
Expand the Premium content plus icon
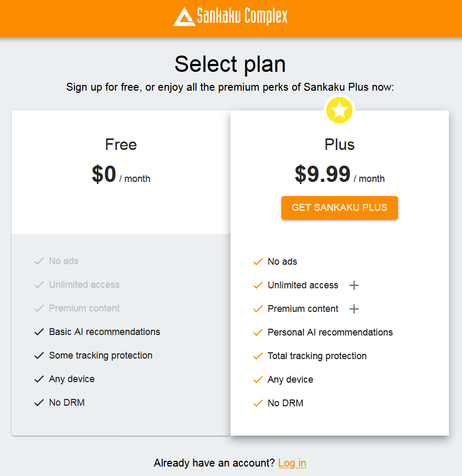coord(354,309)
